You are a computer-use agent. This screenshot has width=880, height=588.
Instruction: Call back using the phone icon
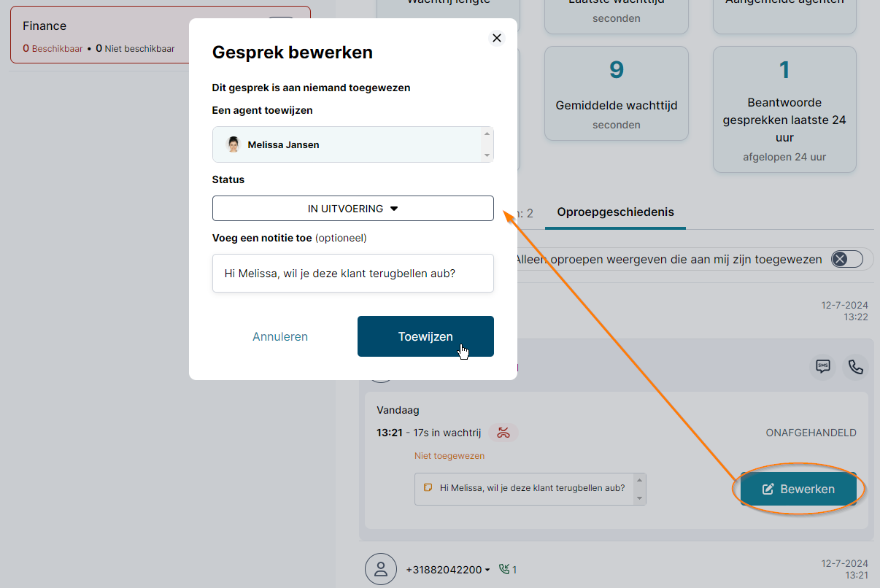pyautogui.click(x=856, y=367)
